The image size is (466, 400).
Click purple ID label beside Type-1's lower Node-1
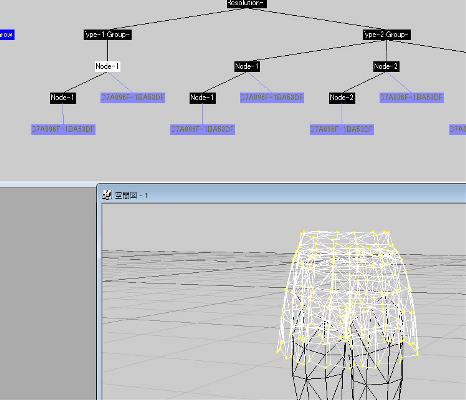(133, 97)
